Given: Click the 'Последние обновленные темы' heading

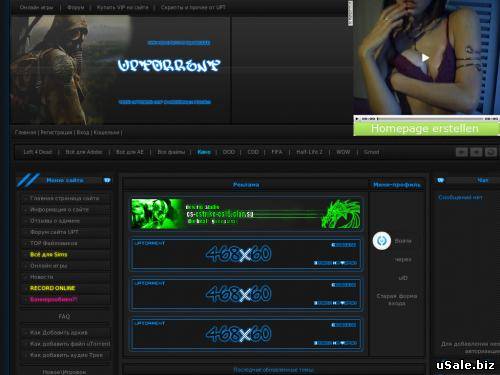Looking at the screenshot, I should (273, 370).
